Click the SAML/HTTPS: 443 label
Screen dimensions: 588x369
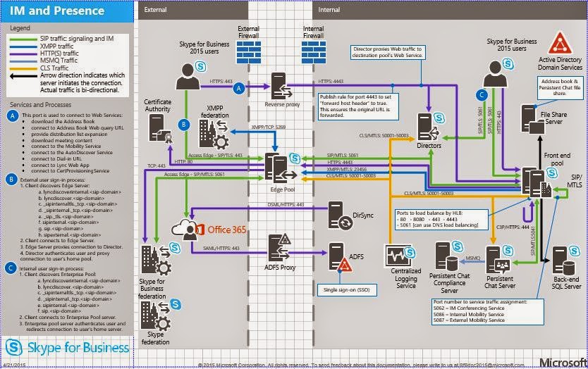point(221,249)
